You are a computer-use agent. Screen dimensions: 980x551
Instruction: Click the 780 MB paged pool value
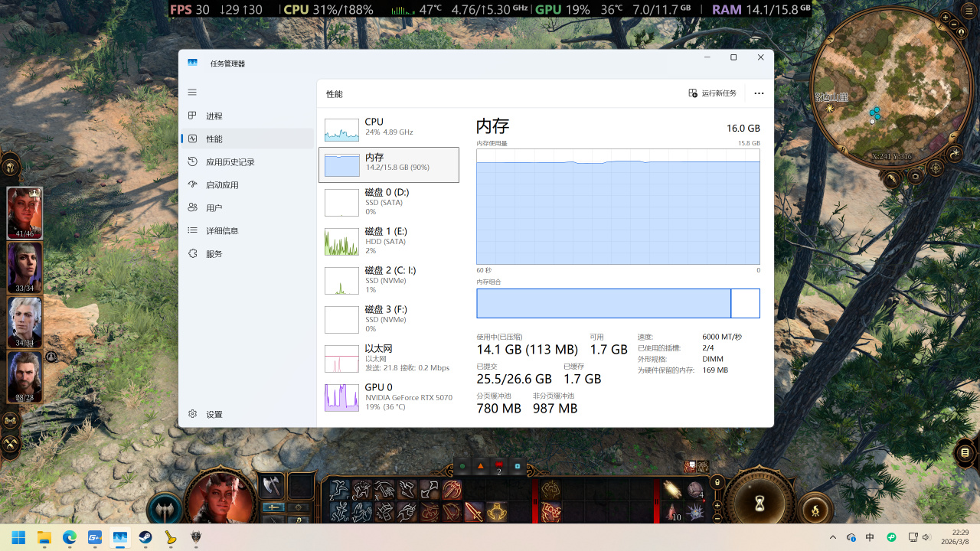click(x=498, y=409)
